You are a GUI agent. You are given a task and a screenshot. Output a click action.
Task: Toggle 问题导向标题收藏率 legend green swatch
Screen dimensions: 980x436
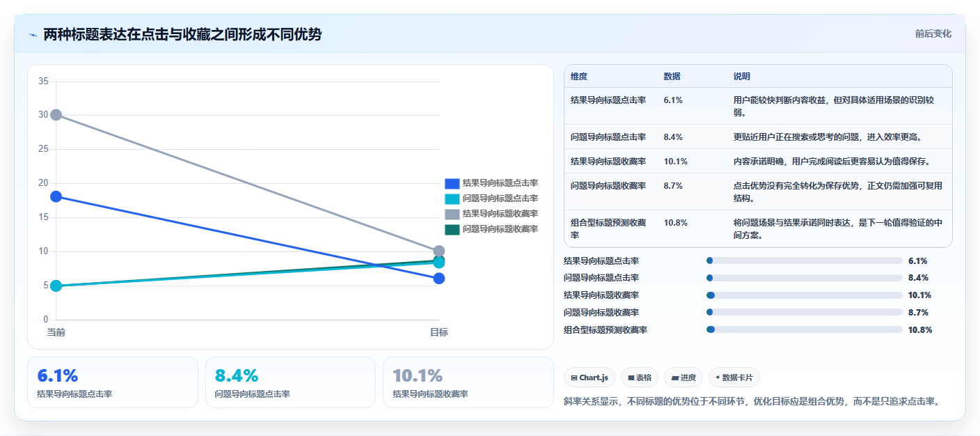point(452,229)
